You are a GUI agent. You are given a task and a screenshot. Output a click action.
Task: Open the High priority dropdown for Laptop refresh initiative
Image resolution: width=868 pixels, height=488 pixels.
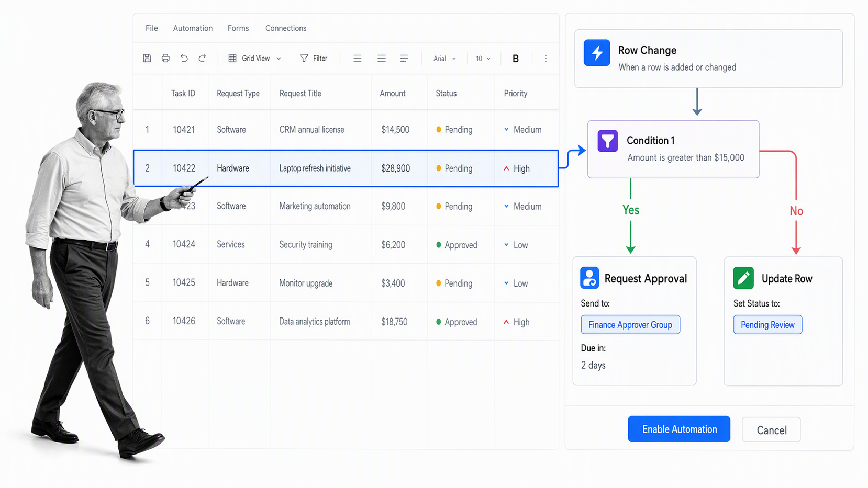(506, 168)
